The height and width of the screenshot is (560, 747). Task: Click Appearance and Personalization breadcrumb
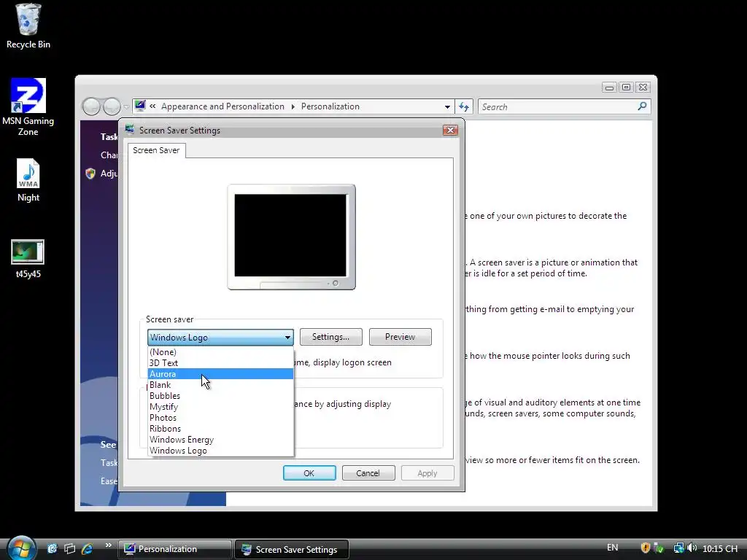click(x=222, y=106)
